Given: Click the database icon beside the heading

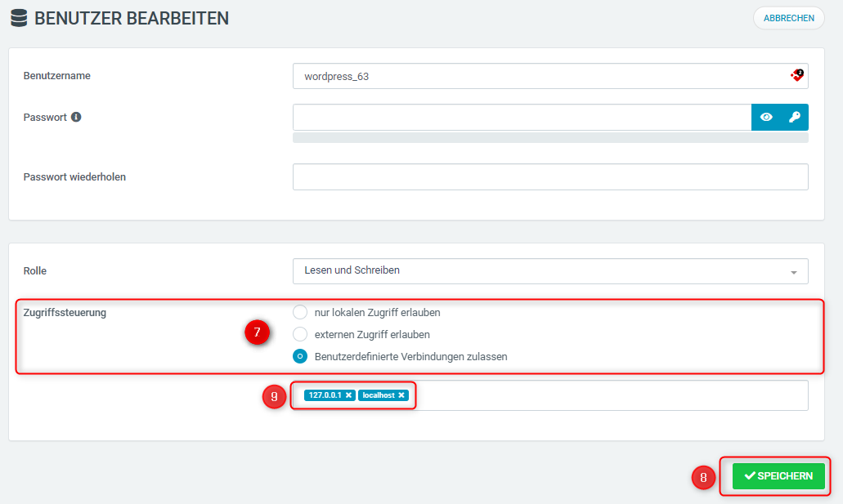Looking at the screenshot, I should click(x=19, y=18).
